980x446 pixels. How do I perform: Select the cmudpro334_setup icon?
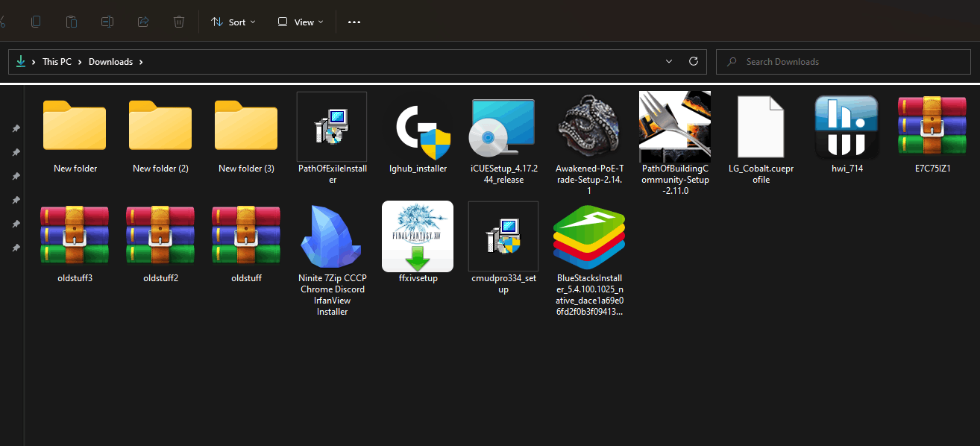click(x=503, y=236)
